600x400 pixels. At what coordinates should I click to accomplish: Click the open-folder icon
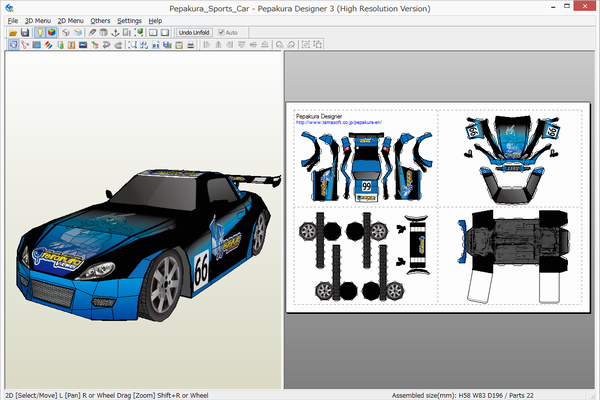pos(13,33)
